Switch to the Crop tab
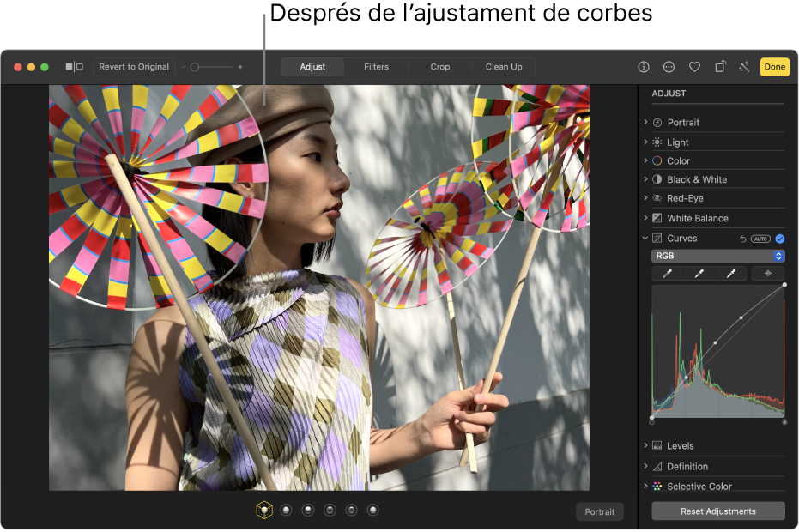The height and width of the screenshot is (532, 799). [x=439, y=67]
